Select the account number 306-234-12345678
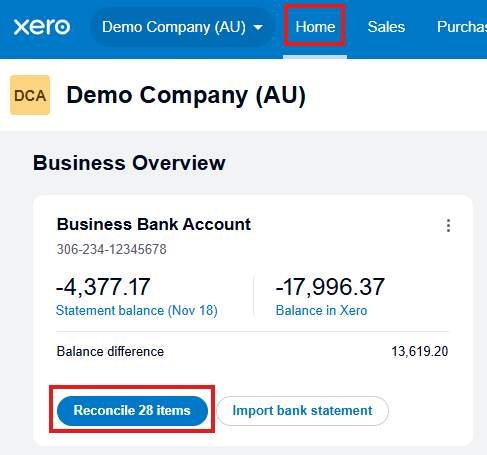This screenshot has width=487, height=455. 111,249
